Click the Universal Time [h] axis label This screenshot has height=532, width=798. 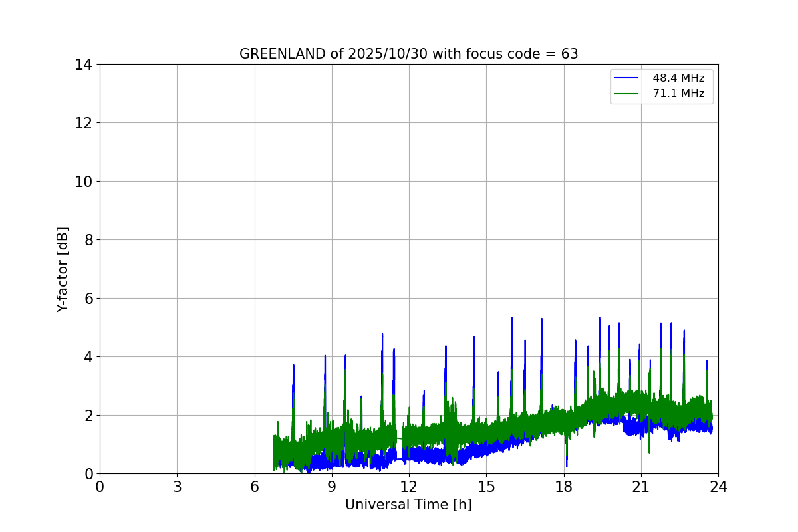(408, 505)
